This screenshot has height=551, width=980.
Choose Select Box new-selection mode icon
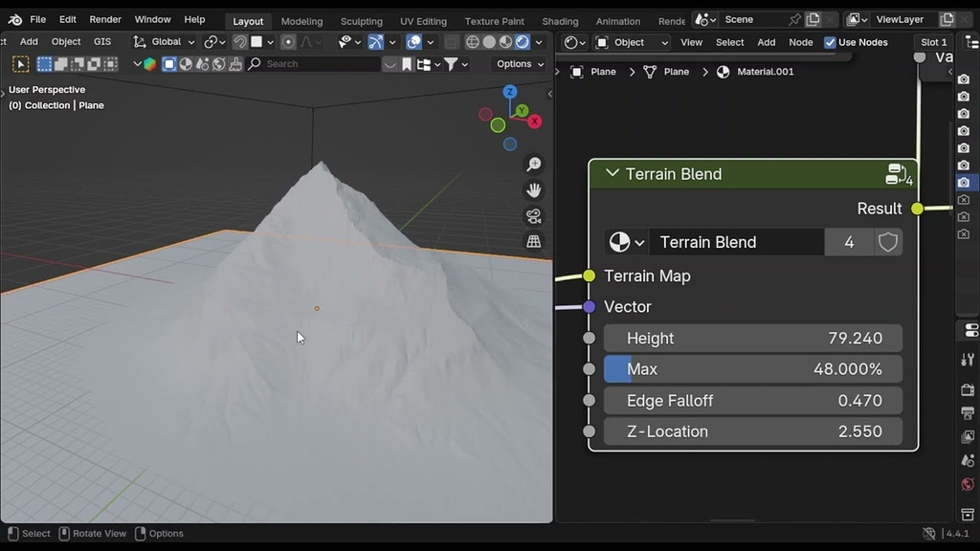[x=44, y=64]
